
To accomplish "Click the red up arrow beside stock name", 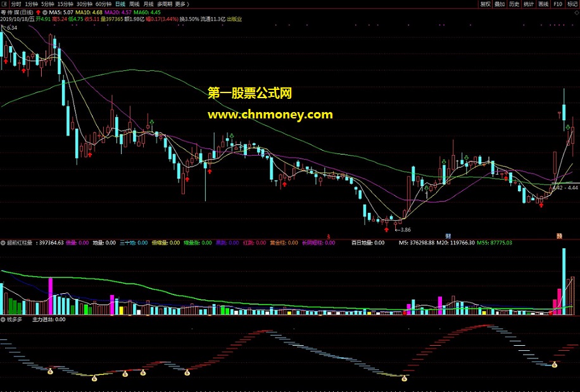I will 38,13.
